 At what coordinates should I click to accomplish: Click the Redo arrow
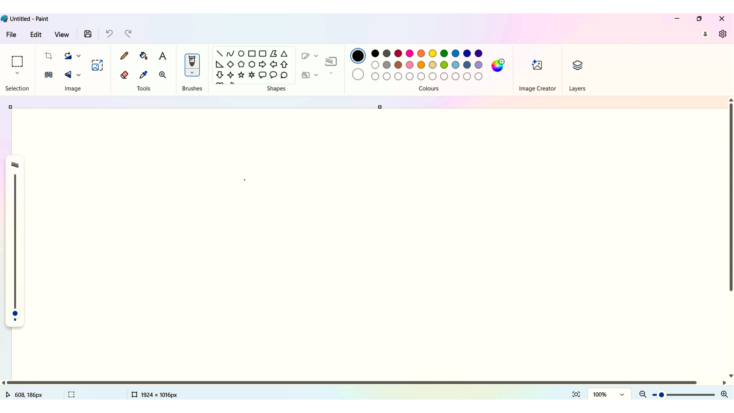coord(128,34)
